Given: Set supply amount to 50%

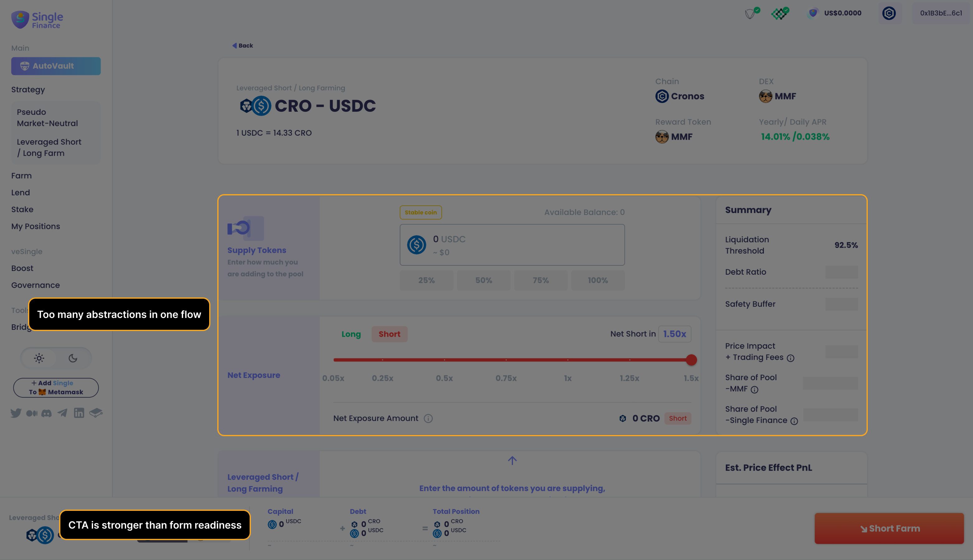Looking at the screenshot, I should click(484, 280).
